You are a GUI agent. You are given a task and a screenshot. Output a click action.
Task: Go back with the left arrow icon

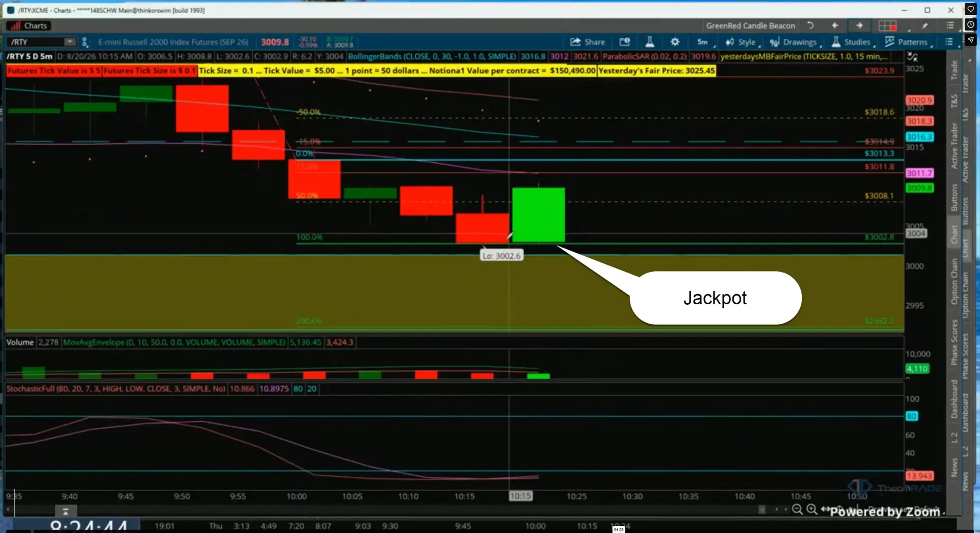point(835,25)
